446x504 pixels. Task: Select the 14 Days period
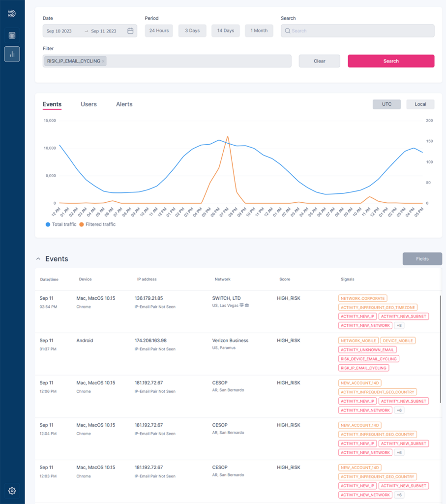(225, 31)
